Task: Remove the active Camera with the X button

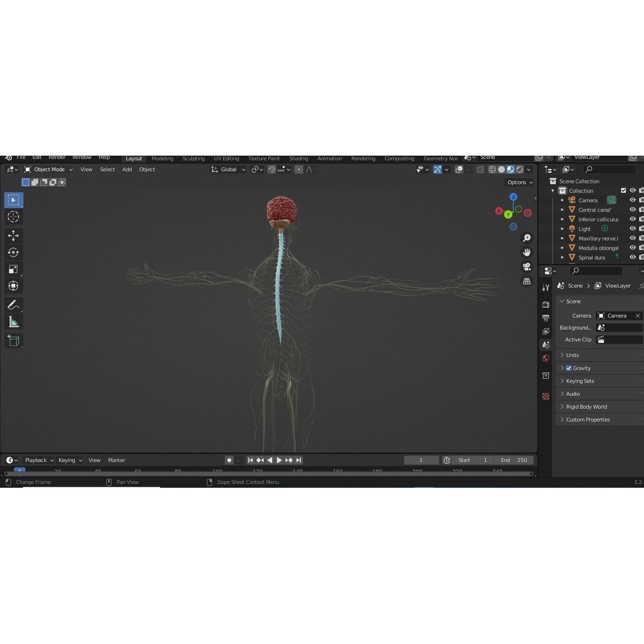Action: pos(637,315)
